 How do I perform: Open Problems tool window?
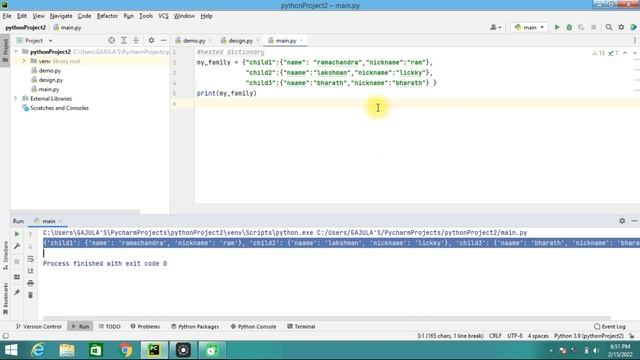coord(145,327)
